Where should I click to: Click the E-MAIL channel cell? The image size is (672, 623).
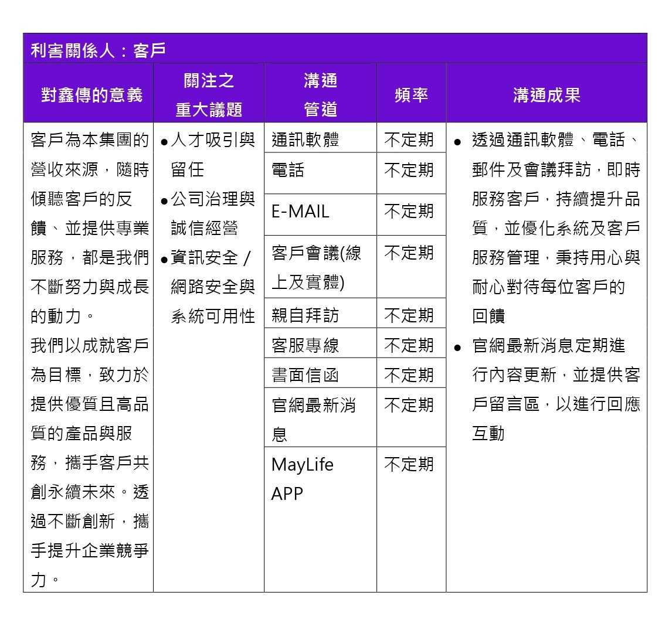pyautogui.click(x=300, y=212)
